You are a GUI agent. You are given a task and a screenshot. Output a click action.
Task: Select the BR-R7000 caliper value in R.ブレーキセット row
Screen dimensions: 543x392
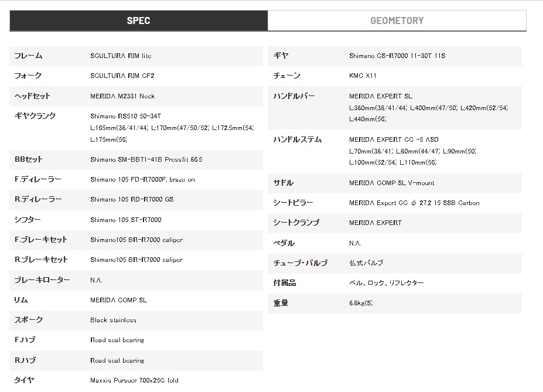click(x=136, y=260)
